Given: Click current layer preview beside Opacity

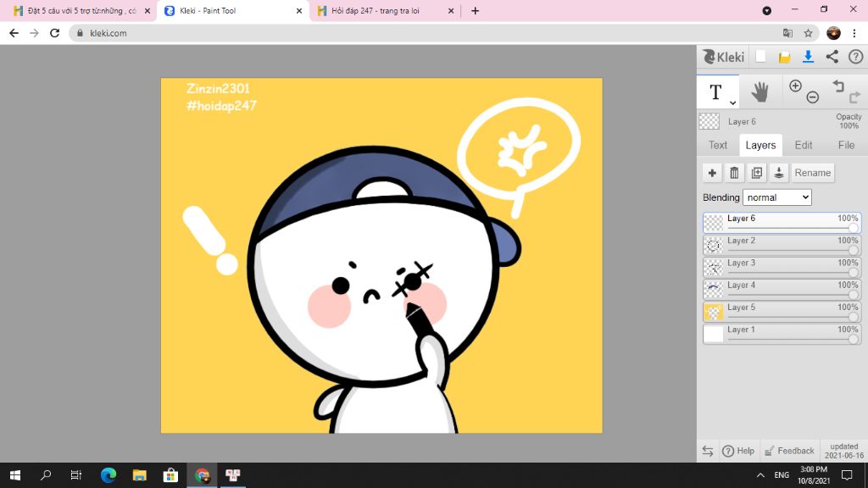Looking at the screenshot, I should [709, 121].
